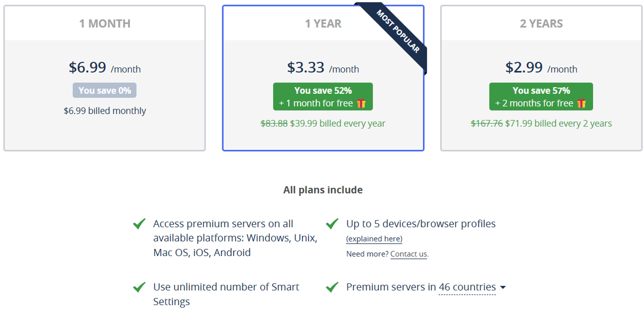The height and width of the screenshot is (314, 644).
Task: Click the checkmark beside 46 countries feature
Action: [x=332, y=287]
